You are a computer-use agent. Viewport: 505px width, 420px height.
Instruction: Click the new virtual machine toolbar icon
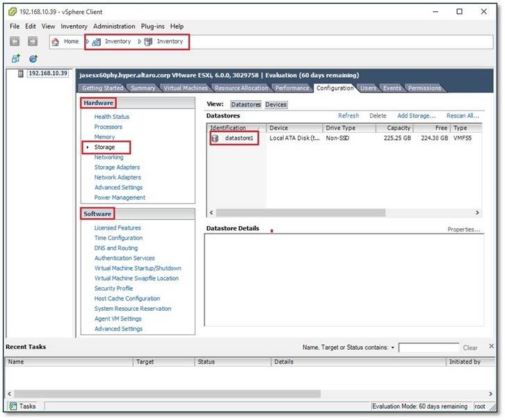[15, 58]
